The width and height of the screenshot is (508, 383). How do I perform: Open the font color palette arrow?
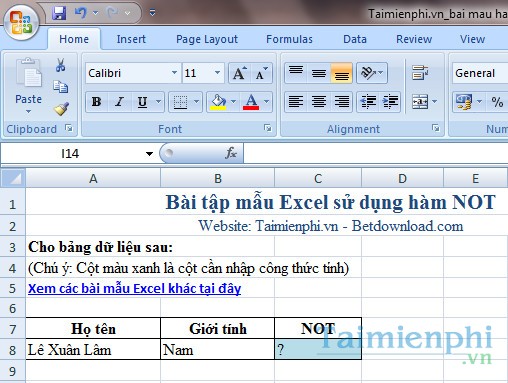266,102
